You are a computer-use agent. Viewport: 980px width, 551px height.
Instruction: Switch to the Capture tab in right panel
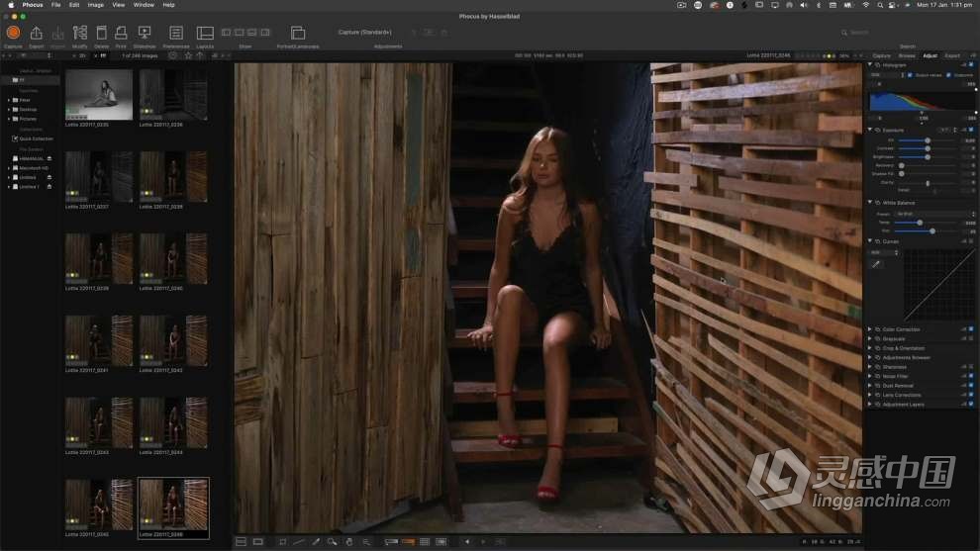pyautogui.click(x=882, y=55)
